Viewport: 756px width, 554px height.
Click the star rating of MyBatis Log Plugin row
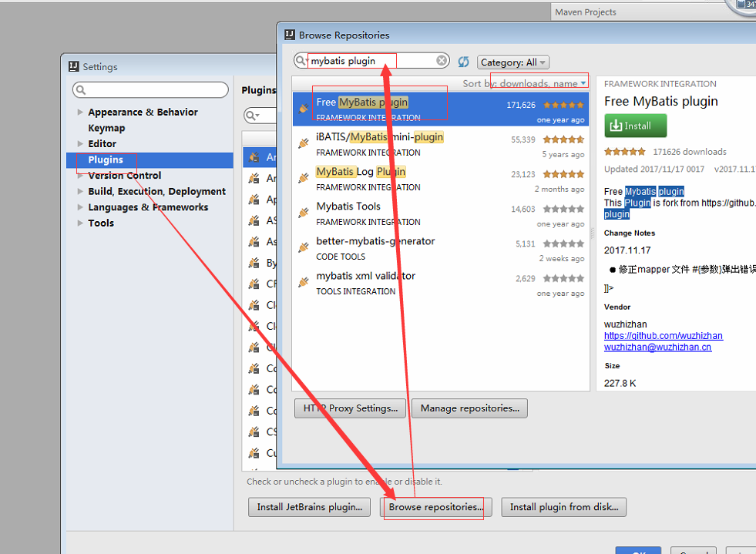coord(563,174)
